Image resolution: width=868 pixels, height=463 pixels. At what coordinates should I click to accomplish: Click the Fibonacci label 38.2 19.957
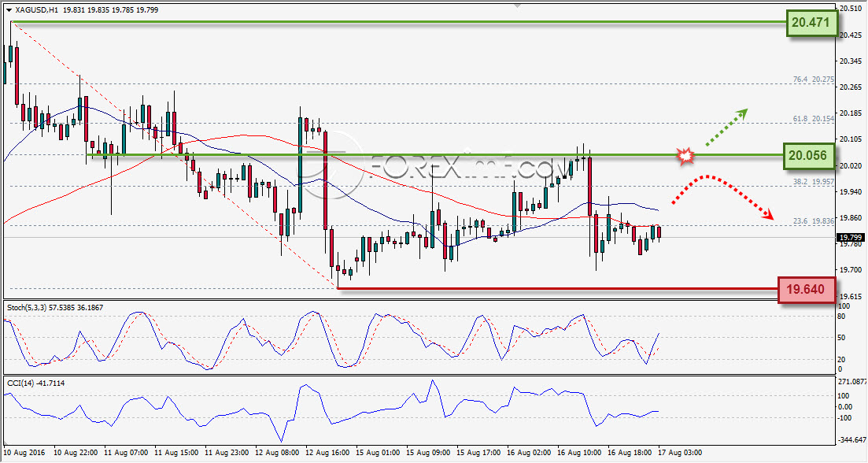(x=813, y=182)
